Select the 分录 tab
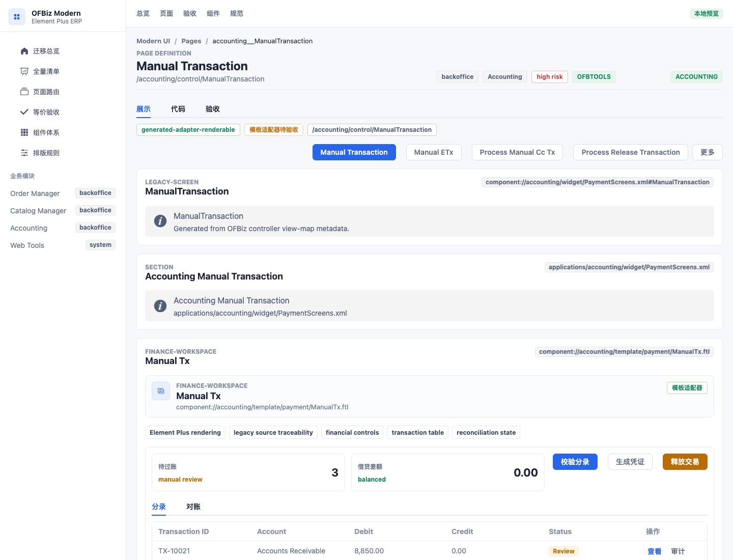 159,507
